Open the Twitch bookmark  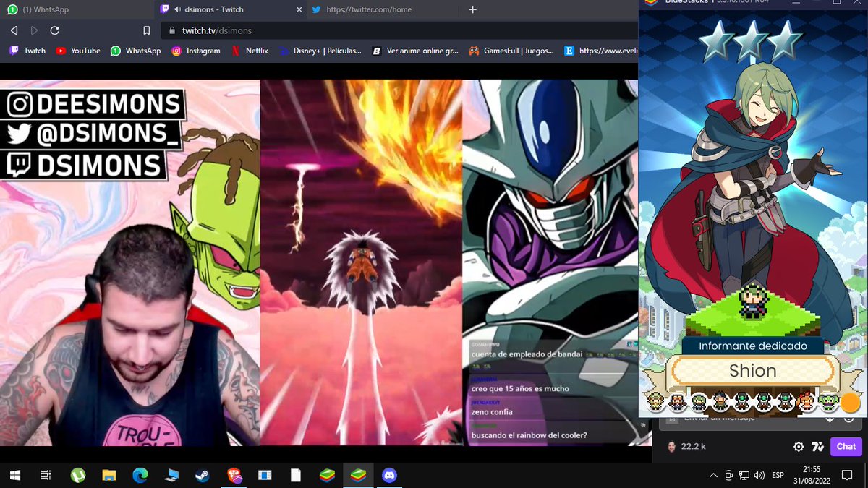click(27, 51)
